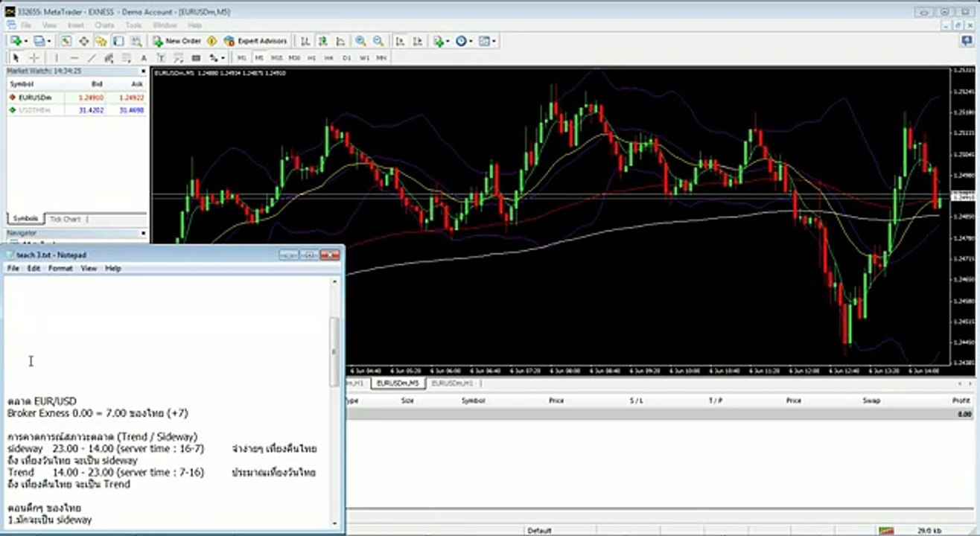Screen dimensions: 980x536
Task: Switch to Tick Chart tab
Action: [66, 220]
